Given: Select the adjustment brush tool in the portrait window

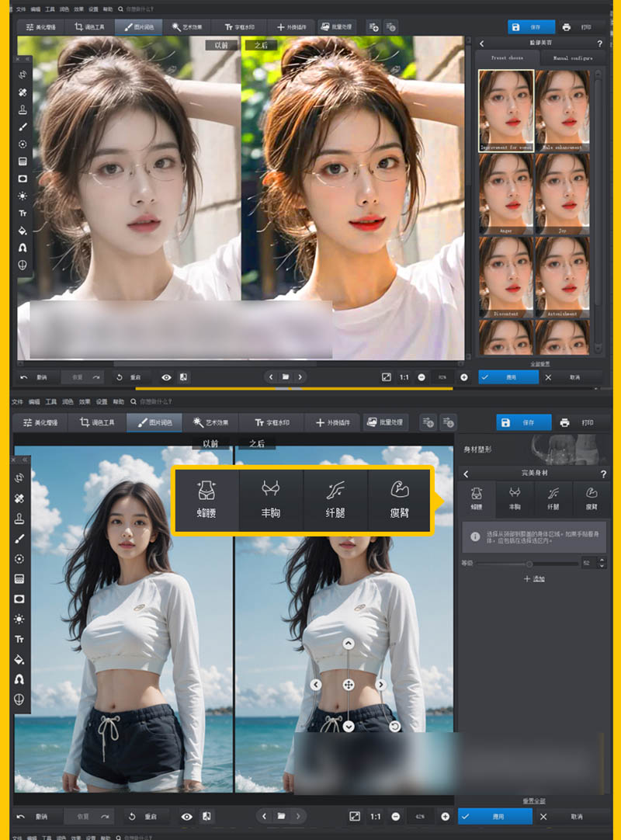Looking at the screenshot, I should tap(23, 127).
